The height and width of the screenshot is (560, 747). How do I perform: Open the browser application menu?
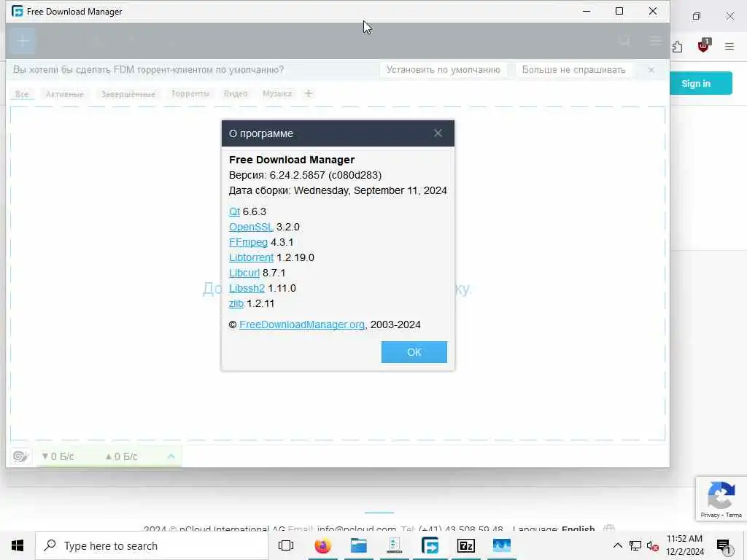click(x=729, y=46)
